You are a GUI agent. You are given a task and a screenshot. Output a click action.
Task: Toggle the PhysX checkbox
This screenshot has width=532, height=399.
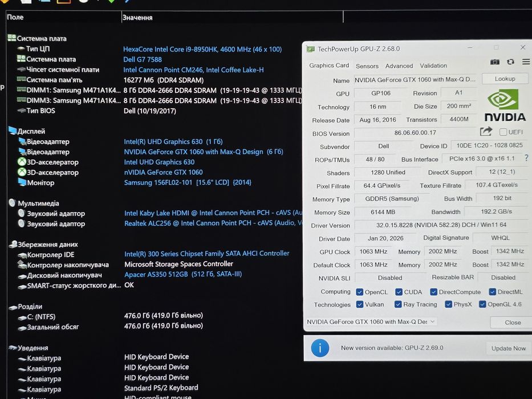tap(448, 304)
